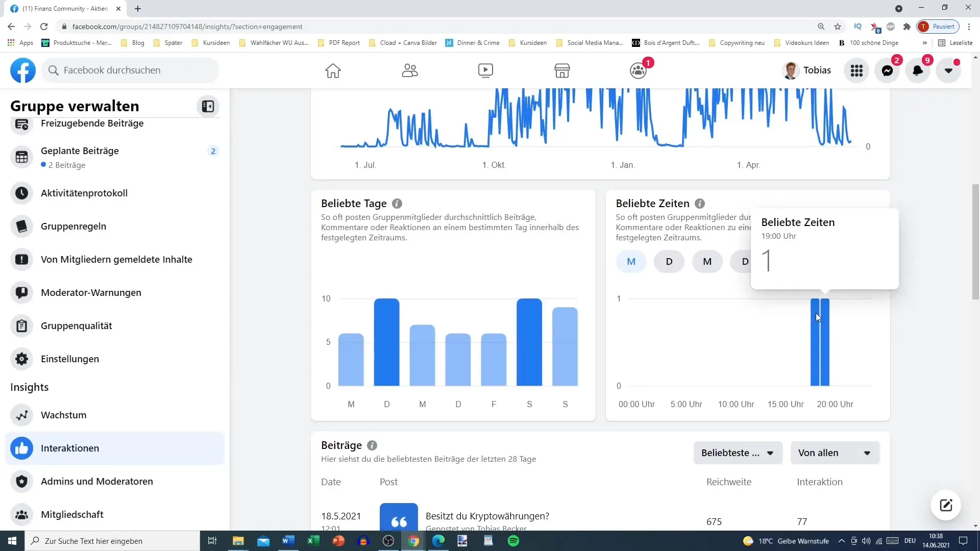The width and height of the screenshot is (980, 551).
Task: Click the Geplante Beiträge calendar icon
Action: click(21, 157)
